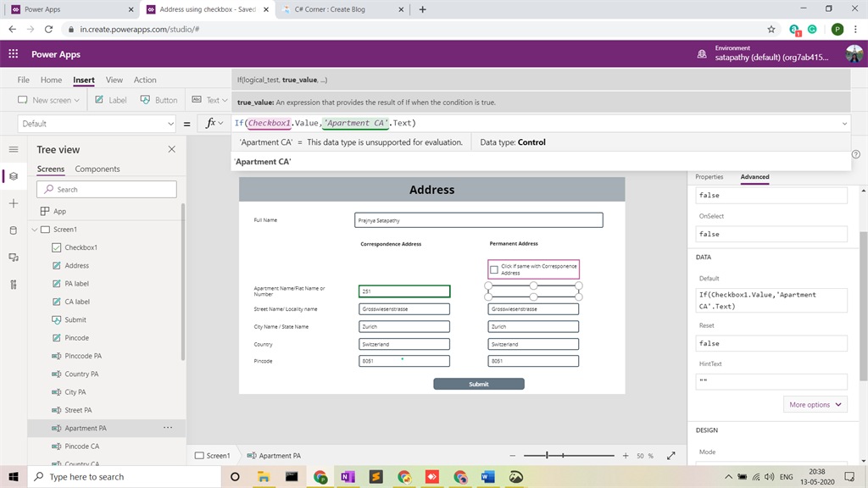
Task: Open the help question mark icon
Action: click(x=856, y=154)
